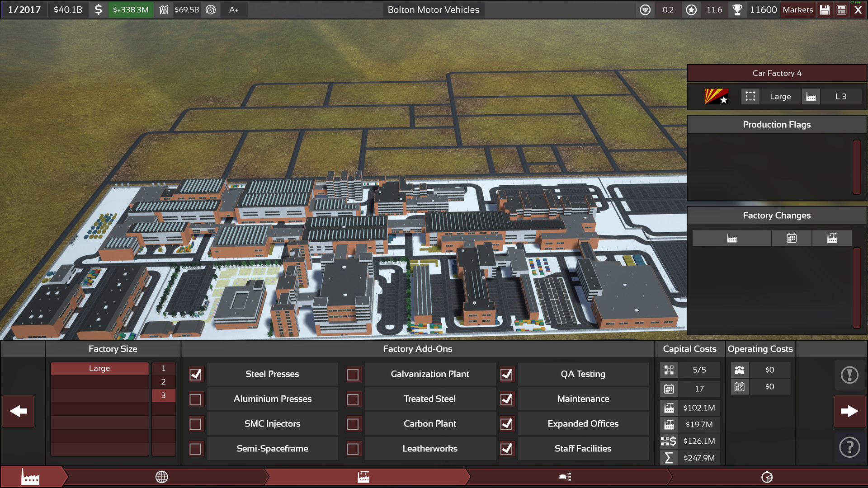Screen dimensions: 868x488
Task: Open the financial report icon beside save
Action: (x=841, y=9)
